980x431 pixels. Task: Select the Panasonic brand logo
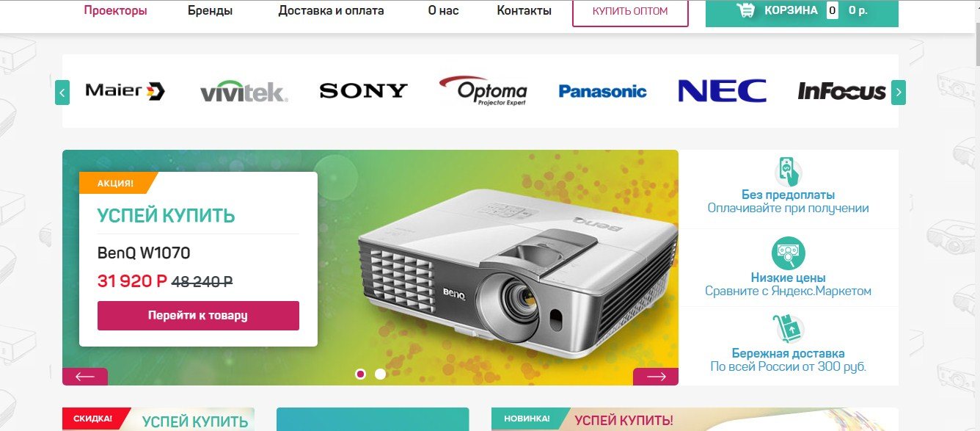tap(602, 92)
